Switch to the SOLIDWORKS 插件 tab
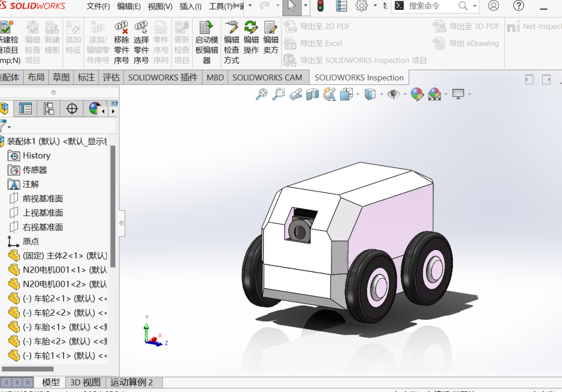This screenshot has width=562, height=392. tap(162, 78)
